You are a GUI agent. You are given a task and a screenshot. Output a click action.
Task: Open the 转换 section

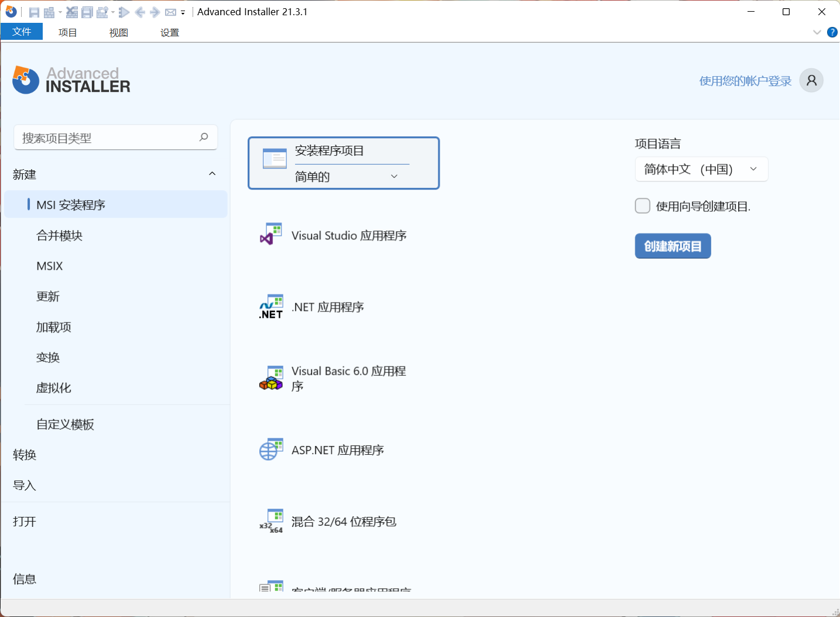(25, 455)
